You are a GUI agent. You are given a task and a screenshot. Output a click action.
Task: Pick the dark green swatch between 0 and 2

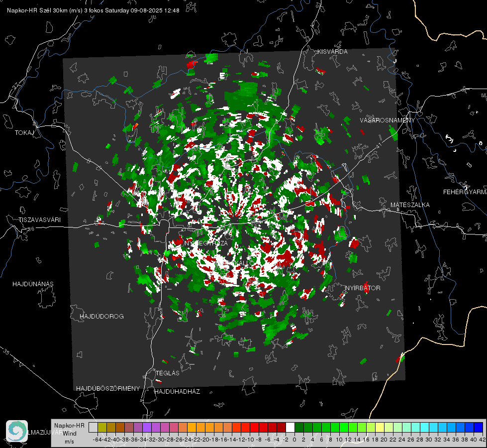coord(299,427)
